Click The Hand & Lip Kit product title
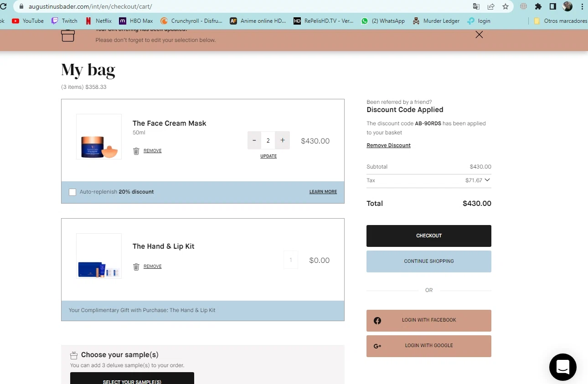The width and height of the screenshot is (588, 384). pyautogui.click(x=164, y=246)
